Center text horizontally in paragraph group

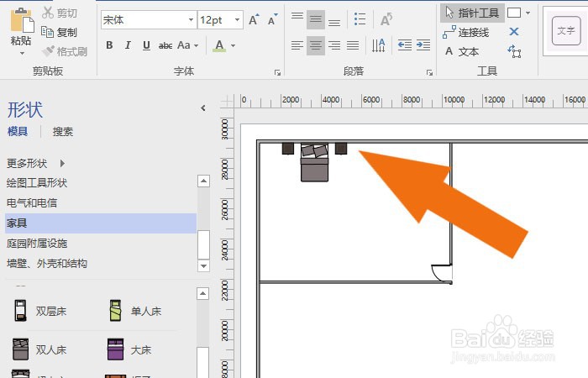pyautogui.click(x=316, y=45)
